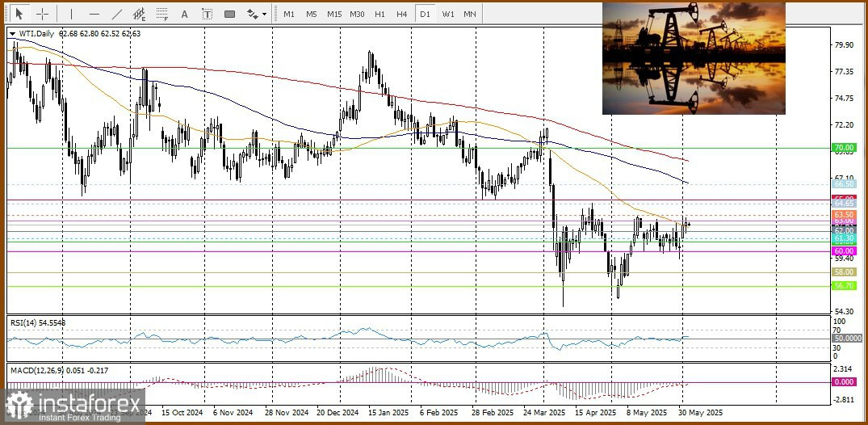
Task: Click the 15 Oct 2024 date label
Action: [181, 413]
